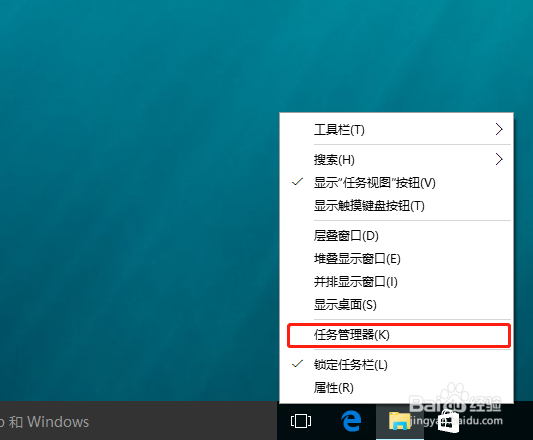Choose 显示桌面(S) from context menu
Screen dimensions: 533x440
click(396, 305)
